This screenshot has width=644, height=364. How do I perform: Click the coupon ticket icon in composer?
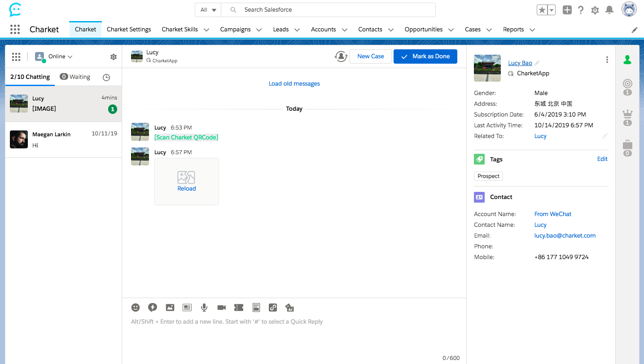click(239, 308)
